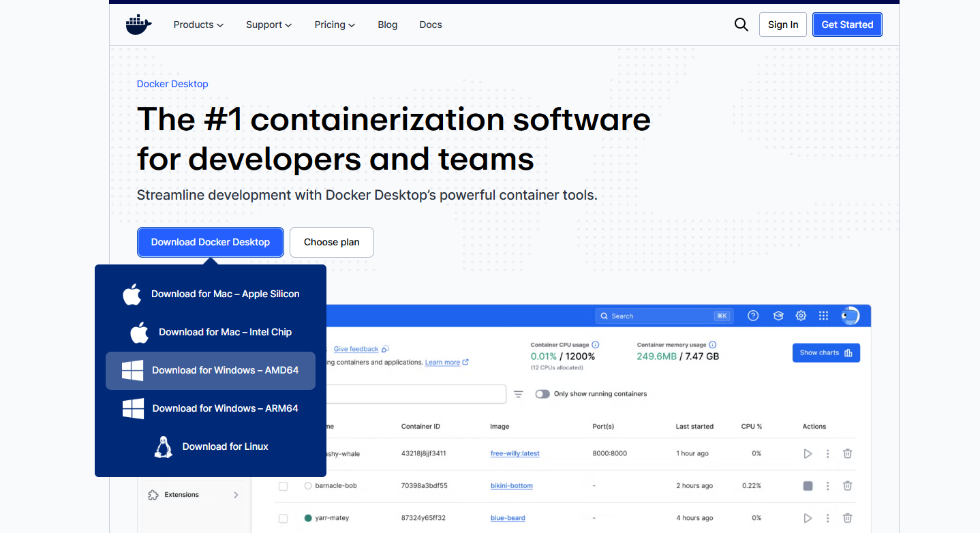Click the Extensions puzzle icon in sidebar
Screen dimensions: 980x533
coord(153,495)
